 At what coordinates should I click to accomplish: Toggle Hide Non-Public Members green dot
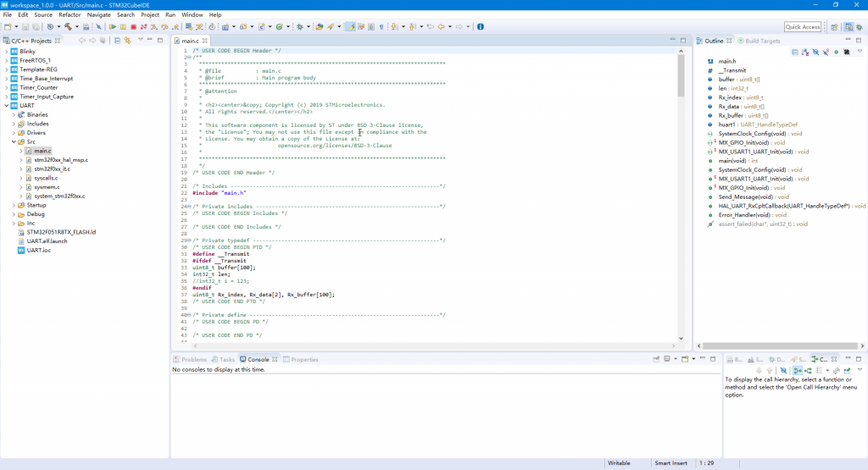[x=837, y=52]
